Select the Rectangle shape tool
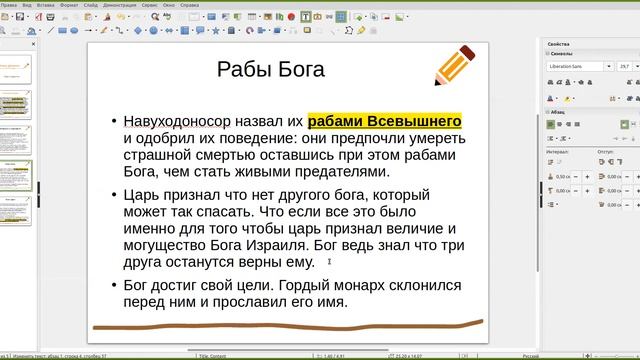The image size is (640, 360). pos(62,31)
